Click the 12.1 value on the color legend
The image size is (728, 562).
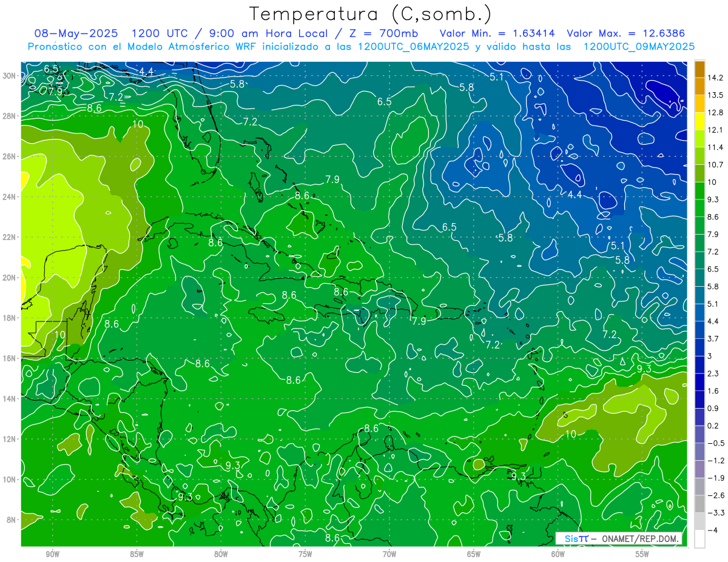pyautogui.click(x=715, y=130)
